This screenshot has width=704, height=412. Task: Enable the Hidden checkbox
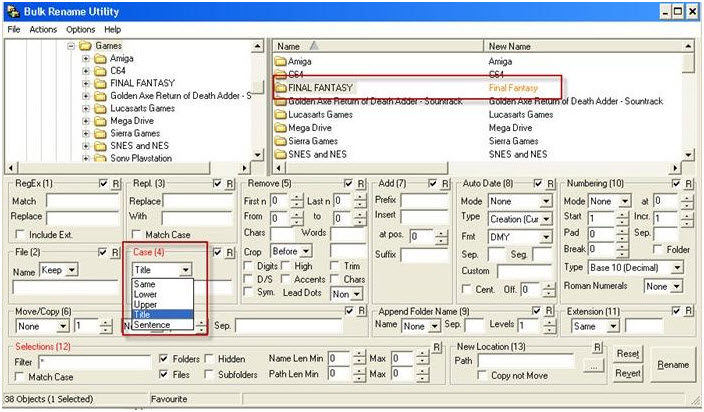coord(209,359)
